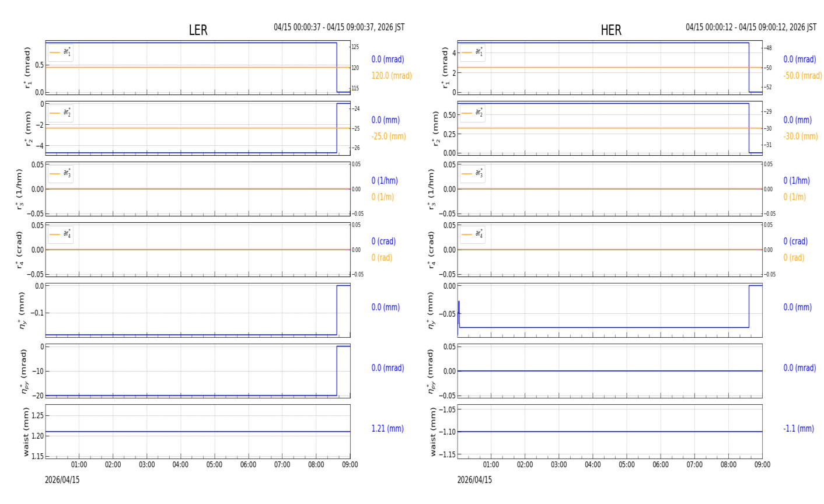824x504 pixels.
Task: Click the LER "waist (mm)" axis label
Action: tap(26, 432)
